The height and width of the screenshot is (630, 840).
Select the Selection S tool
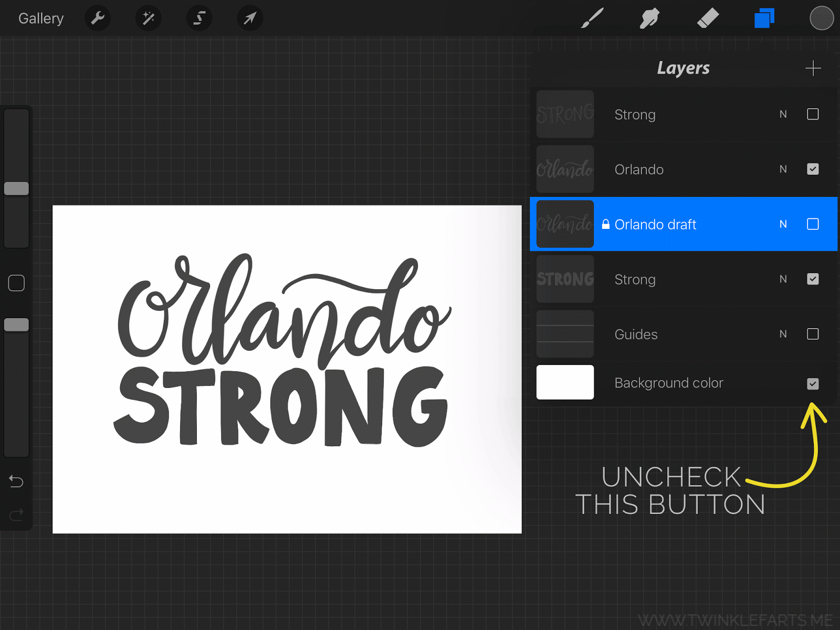[199, 18]
